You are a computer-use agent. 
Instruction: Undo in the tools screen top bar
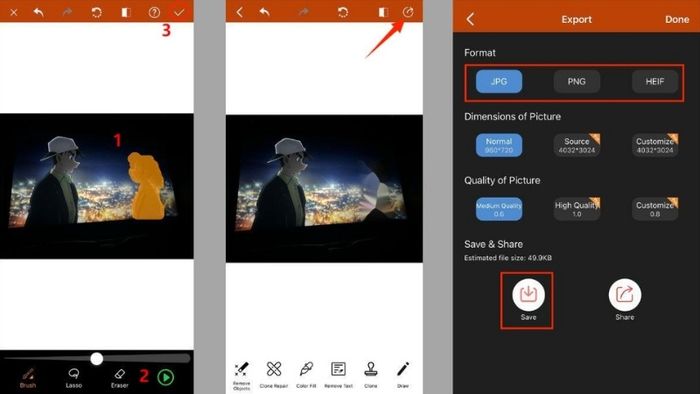click(265, 12)
